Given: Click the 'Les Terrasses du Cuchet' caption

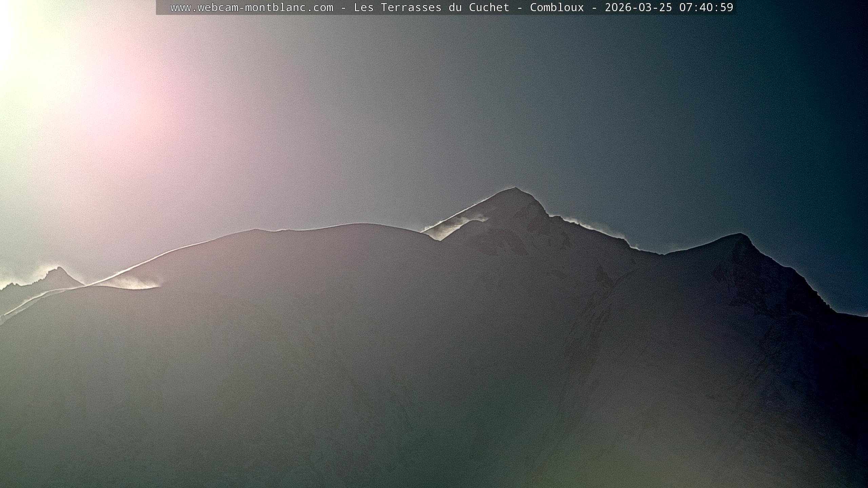Looking at the screenshot, I should click(x=431, y=7).
